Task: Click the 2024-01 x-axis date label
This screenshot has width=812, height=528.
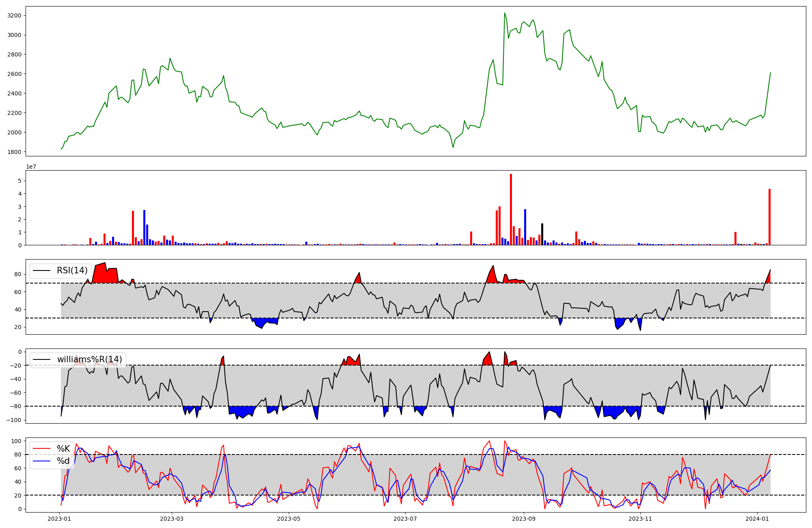Action: (757, 519)
